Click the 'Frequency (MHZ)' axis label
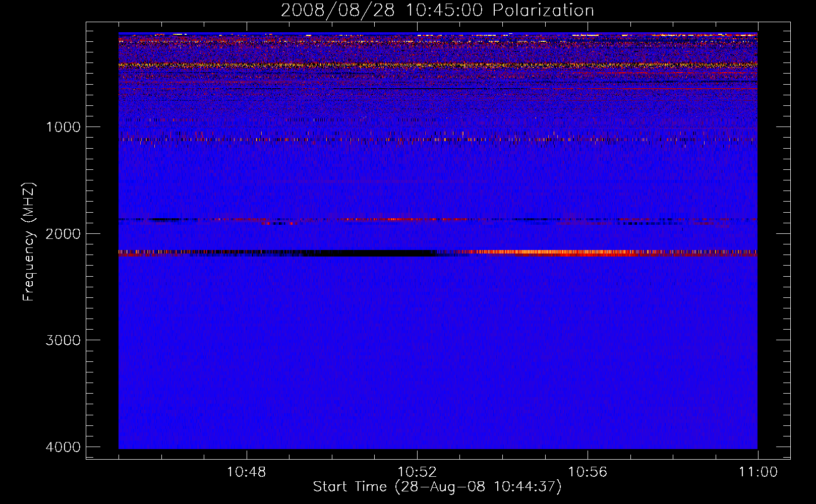Screen dimensions: 816x504 coord(29,241)
